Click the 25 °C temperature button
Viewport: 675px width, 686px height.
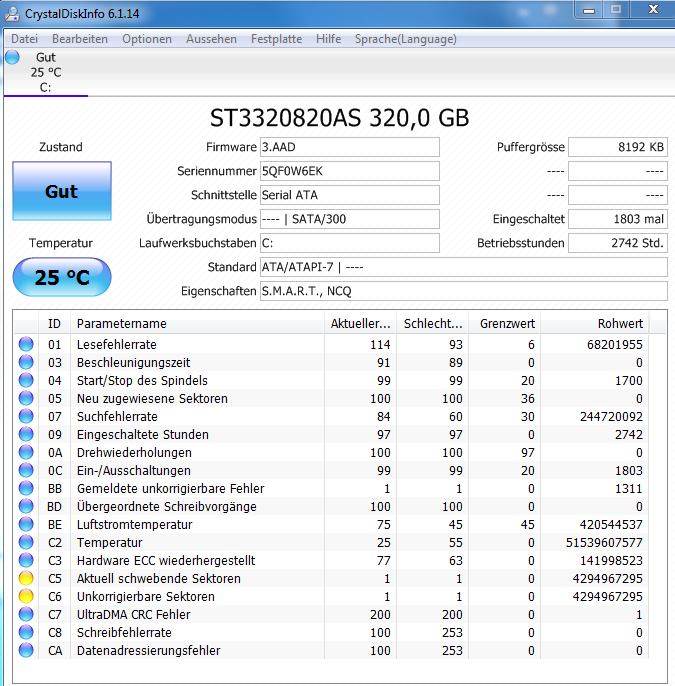[x=62, y=277]
